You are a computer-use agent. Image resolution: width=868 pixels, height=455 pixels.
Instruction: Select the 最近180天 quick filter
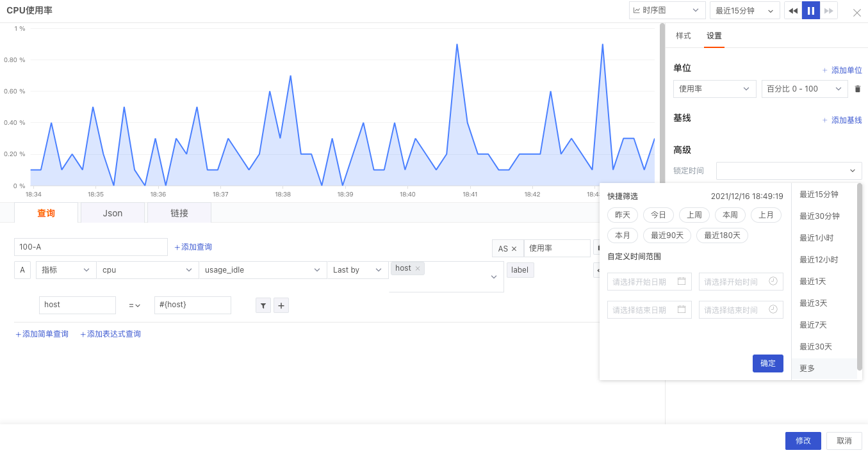click(722, 235)
